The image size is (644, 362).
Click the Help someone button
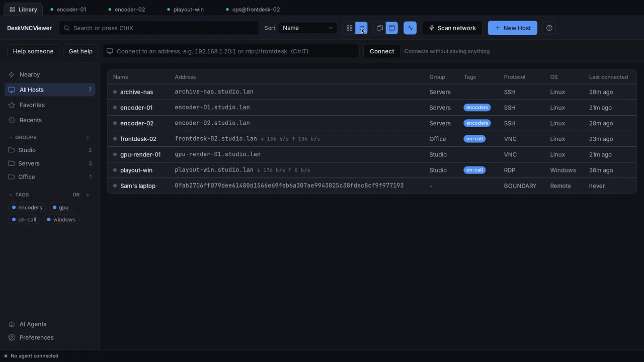tap(33, 51)
